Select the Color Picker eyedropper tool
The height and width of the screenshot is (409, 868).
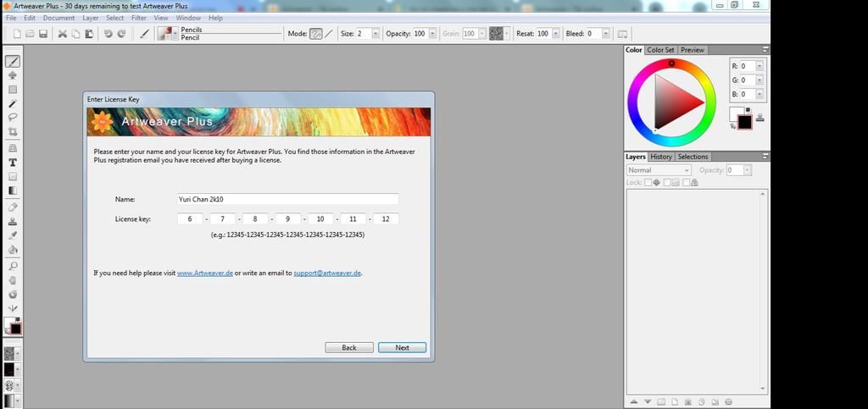click(x=12, y=235)
